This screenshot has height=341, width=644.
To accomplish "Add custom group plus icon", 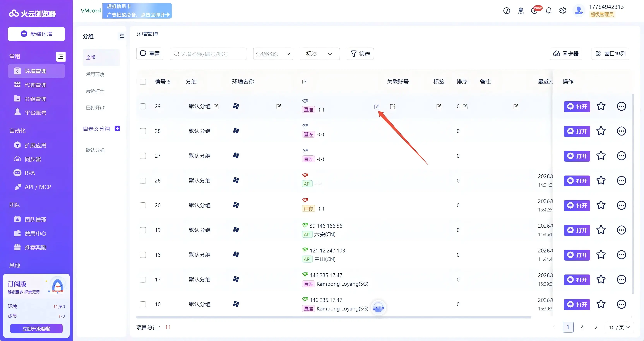I will (x=117, y=128).
